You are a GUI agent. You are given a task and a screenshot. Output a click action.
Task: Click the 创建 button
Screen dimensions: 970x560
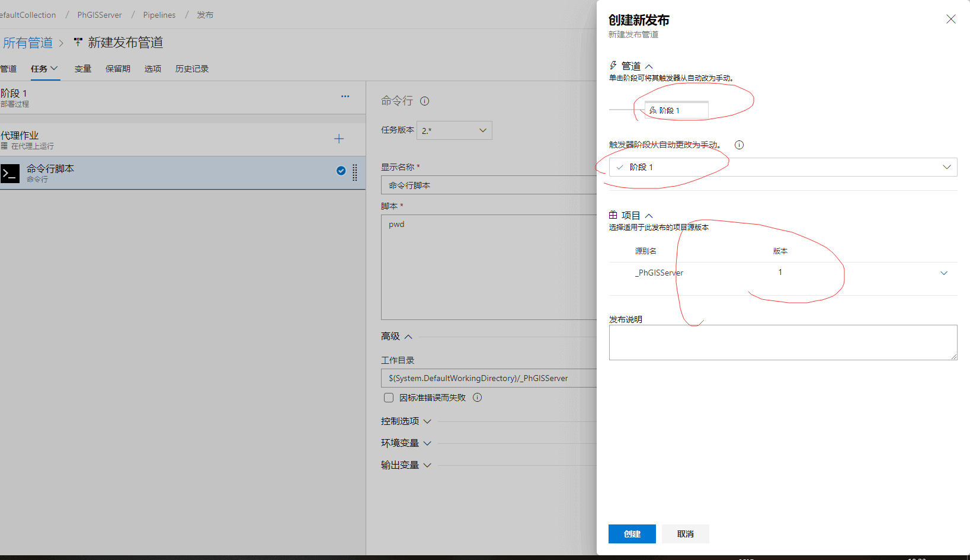[632, 534]
